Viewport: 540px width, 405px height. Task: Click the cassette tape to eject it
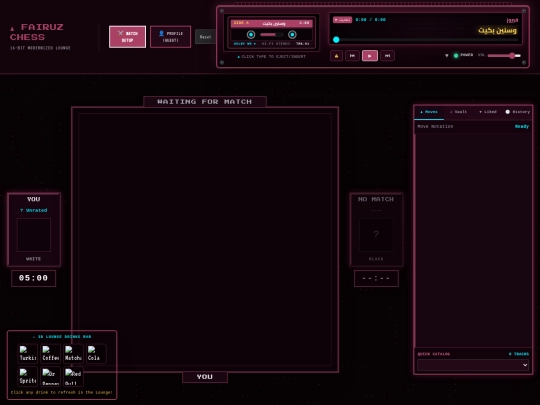click(271, 33)
